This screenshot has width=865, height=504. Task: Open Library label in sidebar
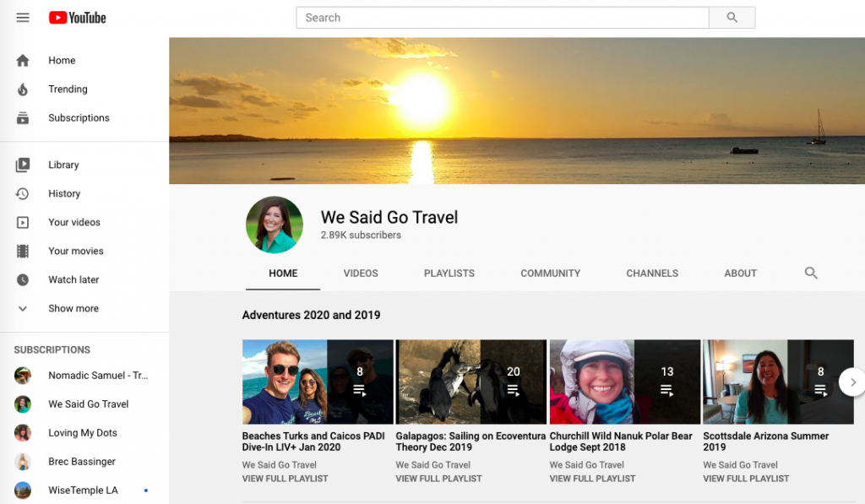click(63, 165)
